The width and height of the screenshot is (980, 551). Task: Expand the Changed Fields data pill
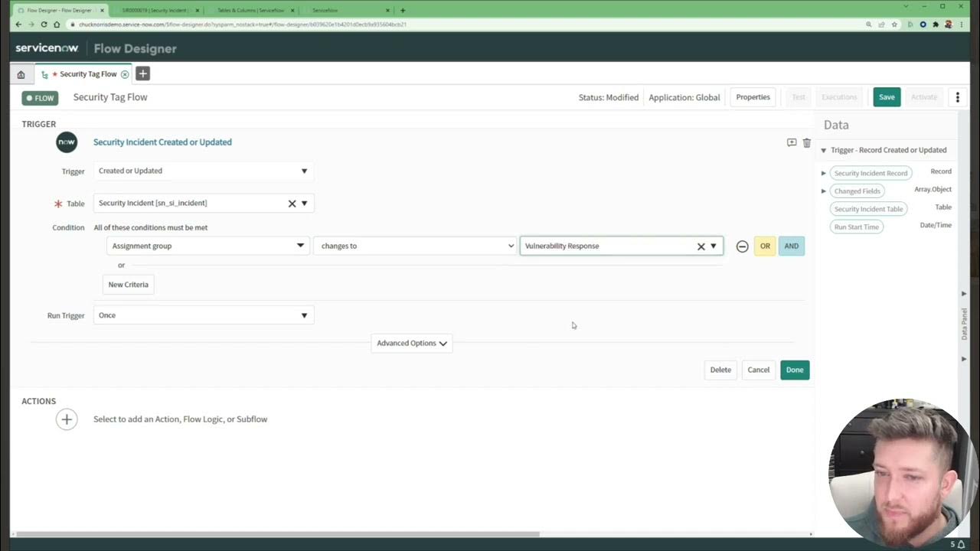click(824, 191)
